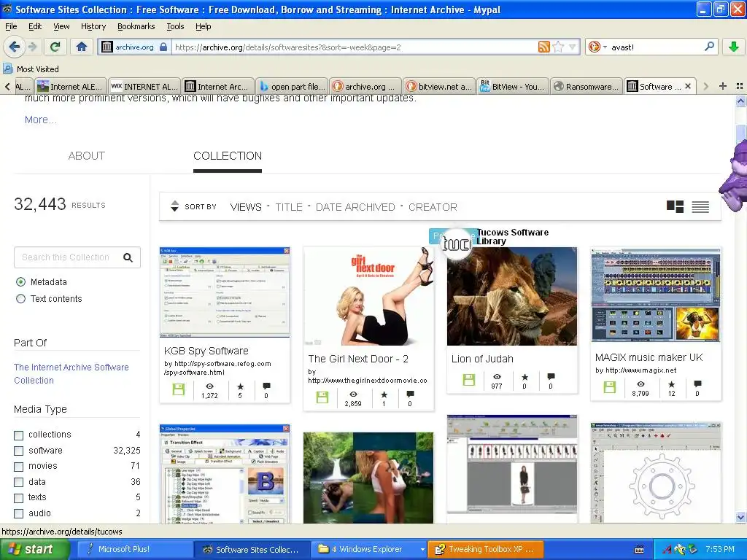This screenshot has height=560, width=747.
Task: Click the padlock security icon
Action: (x=163, y=47)
